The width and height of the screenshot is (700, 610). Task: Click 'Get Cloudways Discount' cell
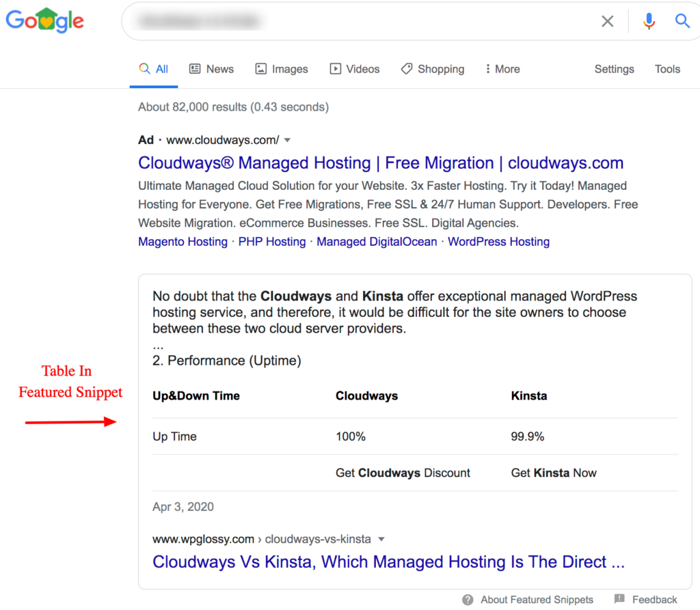403,473
